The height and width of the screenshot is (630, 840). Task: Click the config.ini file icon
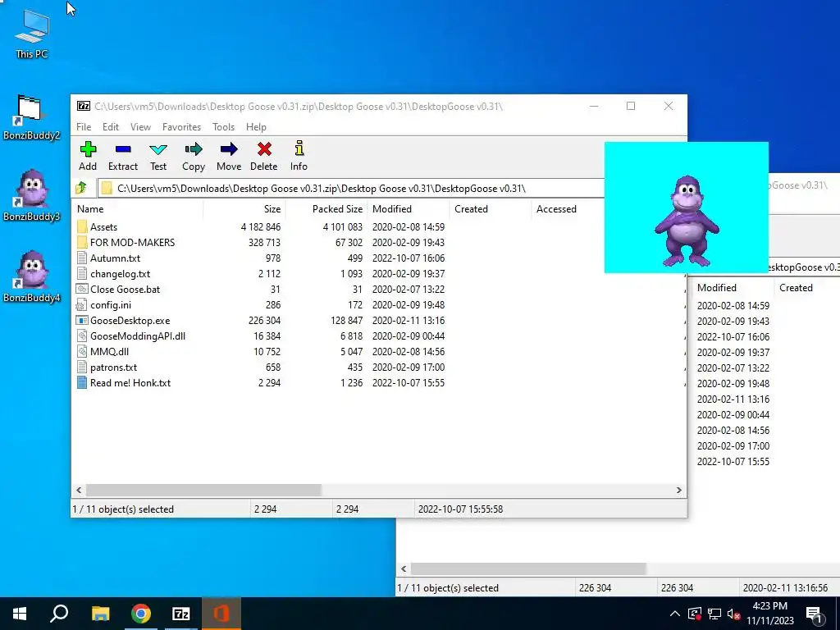coord(82,305)
